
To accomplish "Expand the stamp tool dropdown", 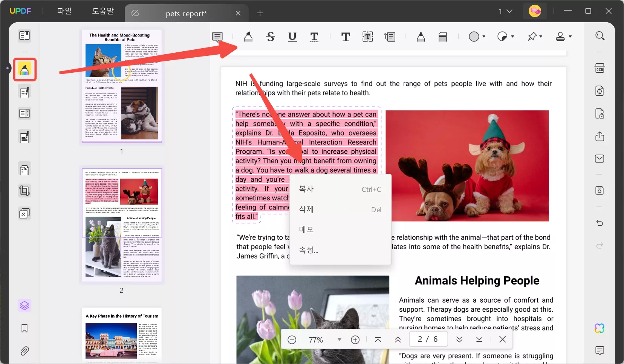I will [x=570, y=37].
